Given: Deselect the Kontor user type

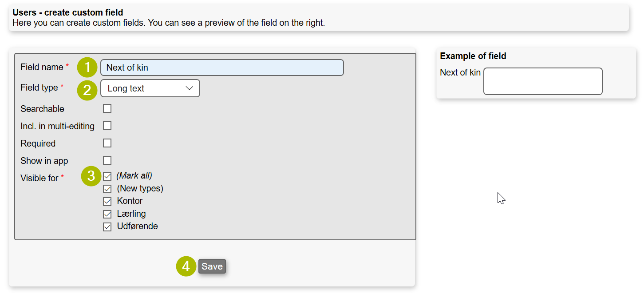Looking at the screenshot, I should tap(107, 201).
